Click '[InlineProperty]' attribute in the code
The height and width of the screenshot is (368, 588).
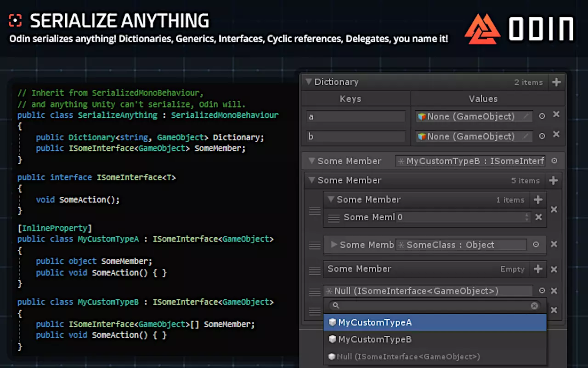coord(55,228)
